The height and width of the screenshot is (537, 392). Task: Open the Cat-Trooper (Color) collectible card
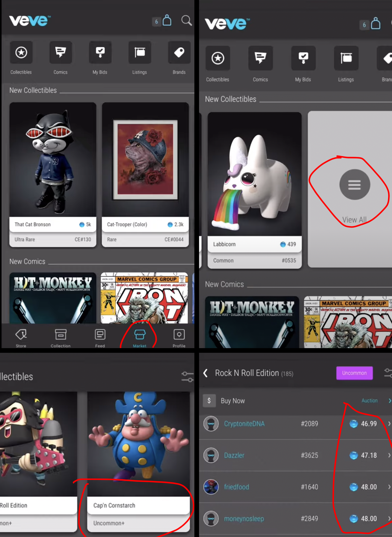point(145,175)
